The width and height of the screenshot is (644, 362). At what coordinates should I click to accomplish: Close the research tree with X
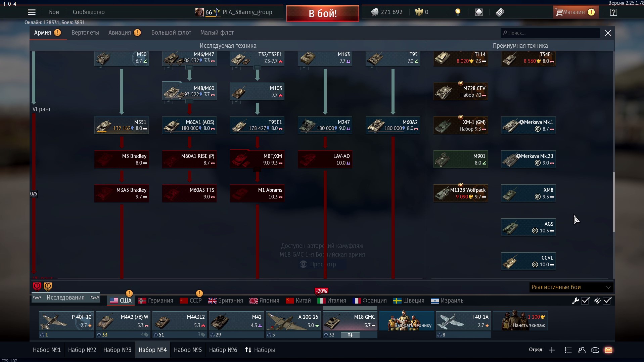click(x=608, y=33)
